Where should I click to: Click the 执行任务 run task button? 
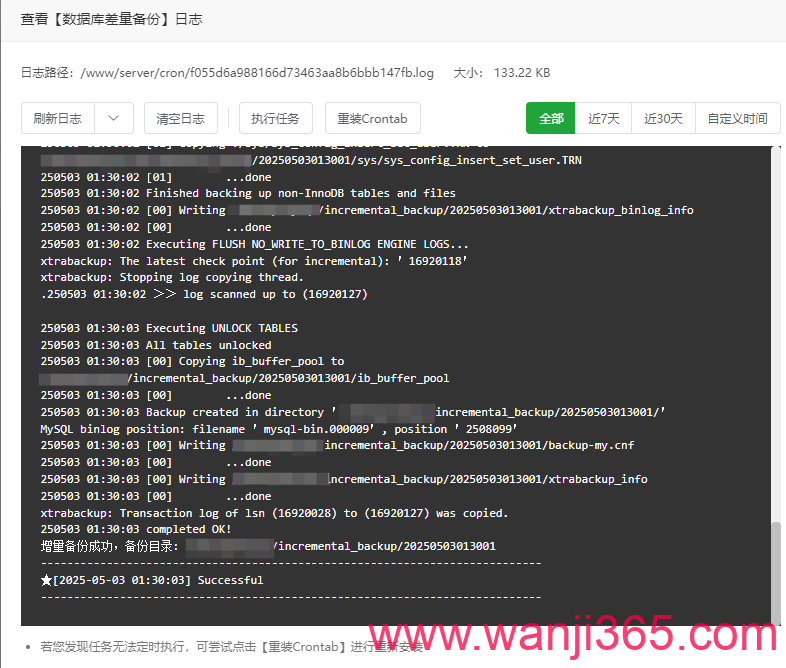point(276,118)
